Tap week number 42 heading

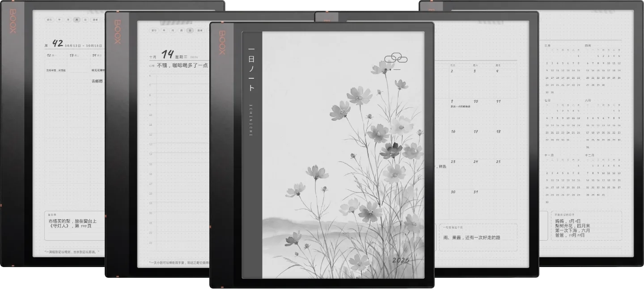click(x=58, y=43)
